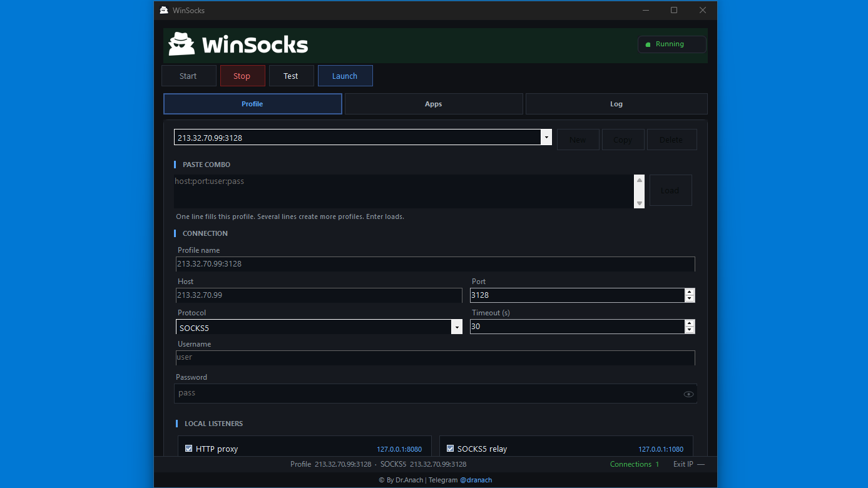The width and height of the screenshot is (868, 488).
Task: Open the Log tab
Action: pos(616,104)
